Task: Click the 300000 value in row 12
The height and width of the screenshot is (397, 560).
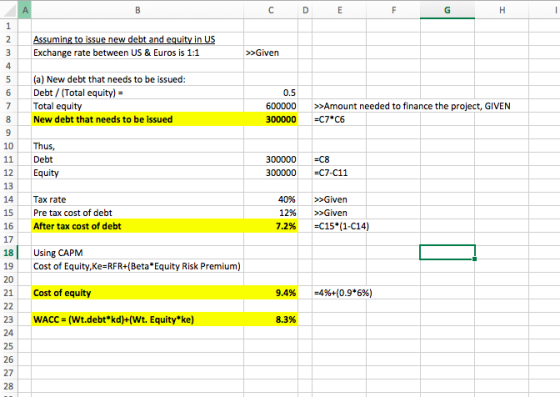Action: point(271,173)
